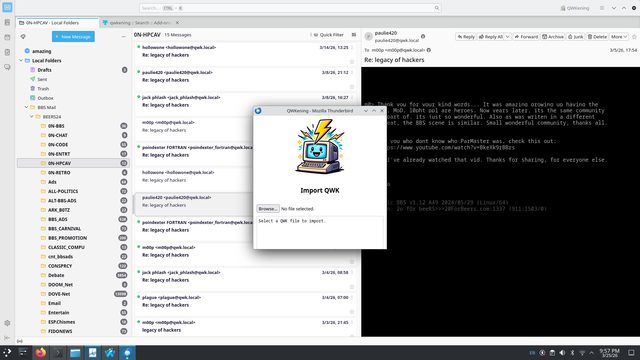This screenshot has height=360, width=640.
Task: Show hidden system tray icons
Action: click(x=591, y=353)
